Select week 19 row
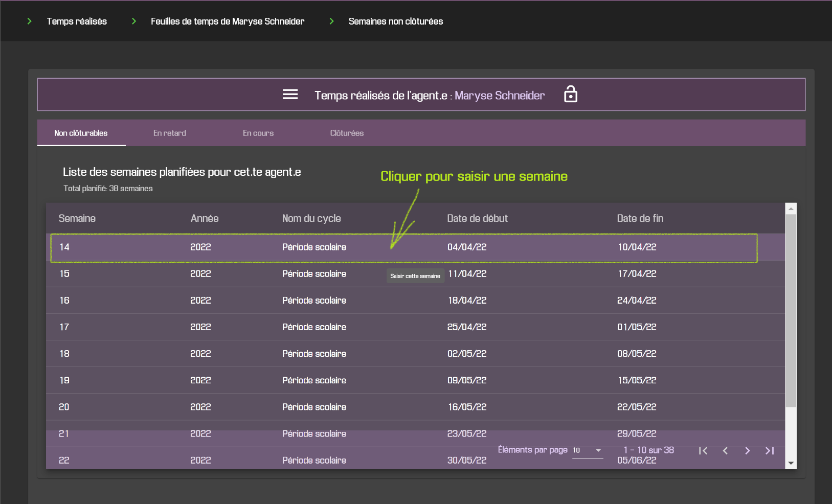This screenshot has width=832, height=504. pos(415,380)
